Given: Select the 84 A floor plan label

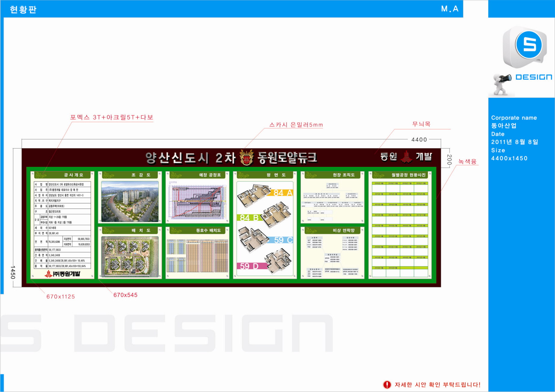Looking at the screenshot, I should pos(282,193).
